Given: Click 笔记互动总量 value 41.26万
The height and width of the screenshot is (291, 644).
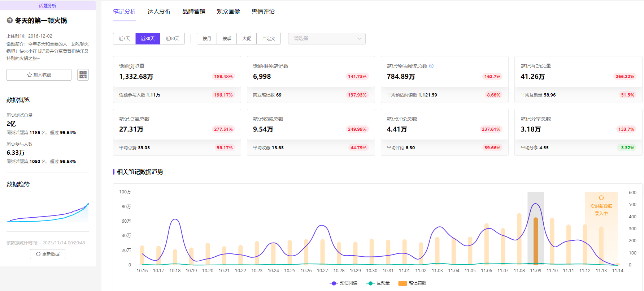Looking at the screenshot, I should point(532,77).
